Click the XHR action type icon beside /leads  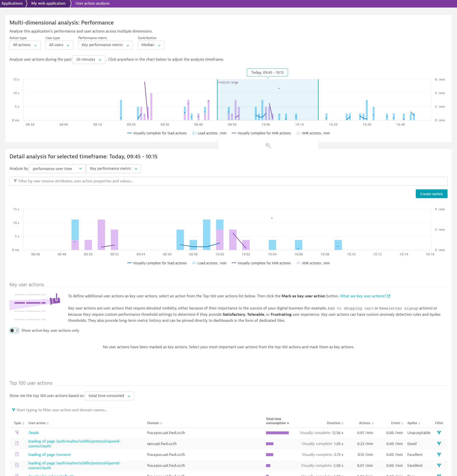[x=17, y=432]
